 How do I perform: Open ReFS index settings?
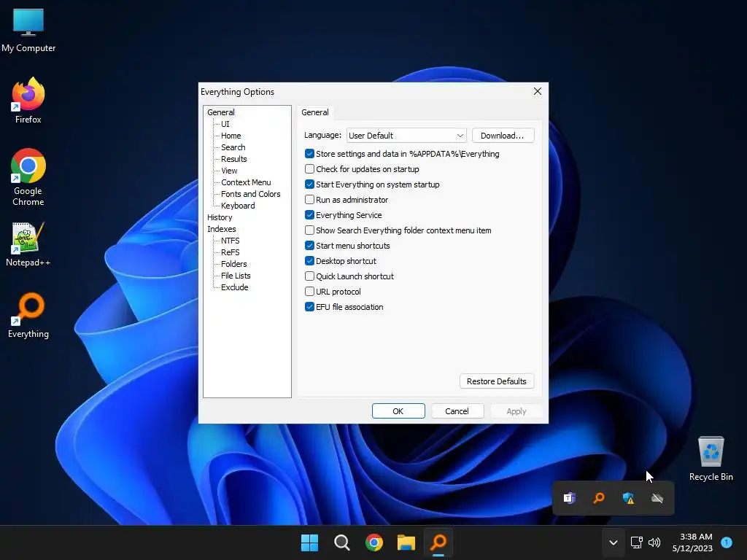coord(230,252)
